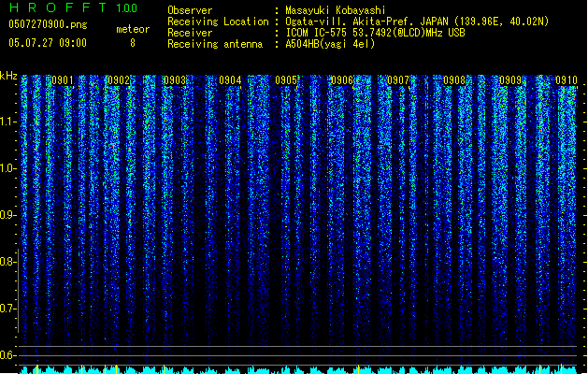
Task: Click the cyan signal level graph at bottom
Action: click(298, 369)
